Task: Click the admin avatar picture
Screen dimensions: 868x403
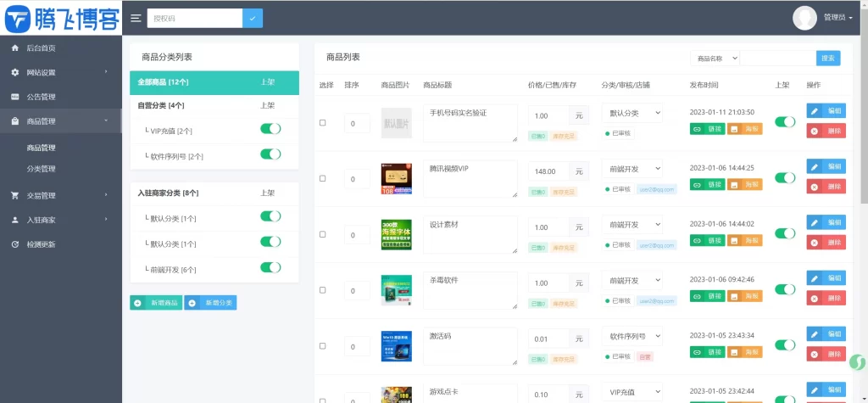Action: [804, 17]
